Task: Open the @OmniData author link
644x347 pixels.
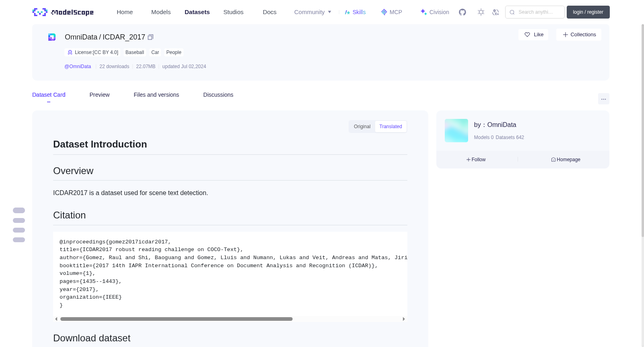Action: point(78,66)
